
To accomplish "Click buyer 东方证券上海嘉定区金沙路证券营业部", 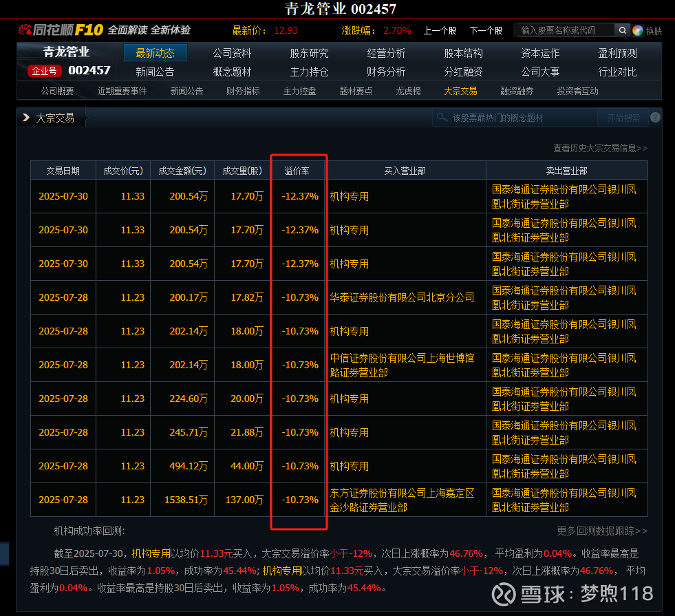I will 402,500.
